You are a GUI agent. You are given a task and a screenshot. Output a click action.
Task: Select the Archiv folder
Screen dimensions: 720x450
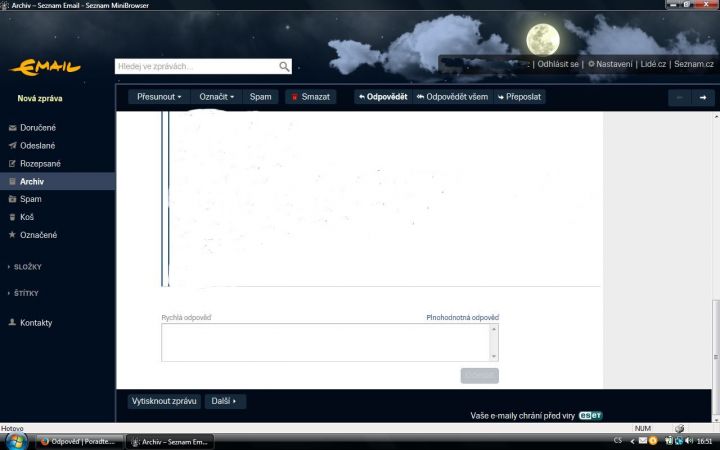[x=57, y=181]
